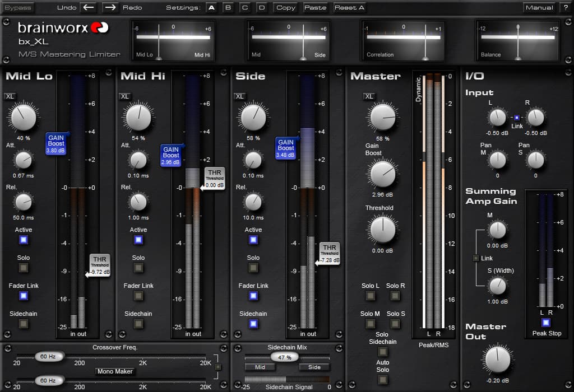Toggle the Input L/R Link
Screen dimensions: 574x392
(516, 118)
